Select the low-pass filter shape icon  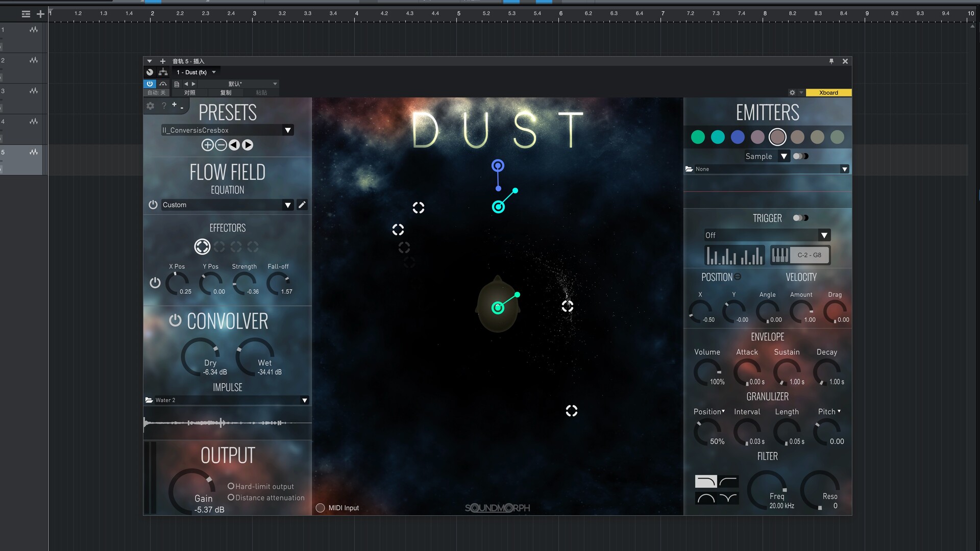[706, 481]
